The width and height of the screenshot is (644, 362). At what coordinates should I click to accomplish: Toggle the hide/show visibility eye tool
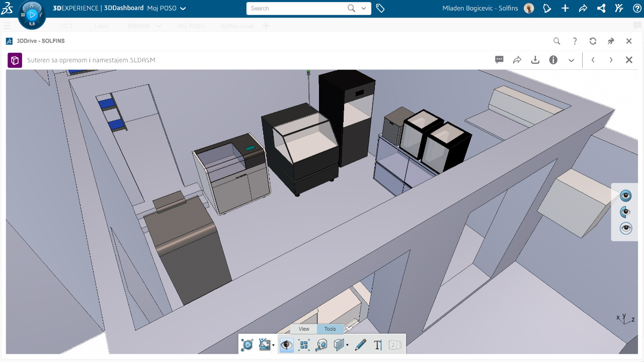286,345
